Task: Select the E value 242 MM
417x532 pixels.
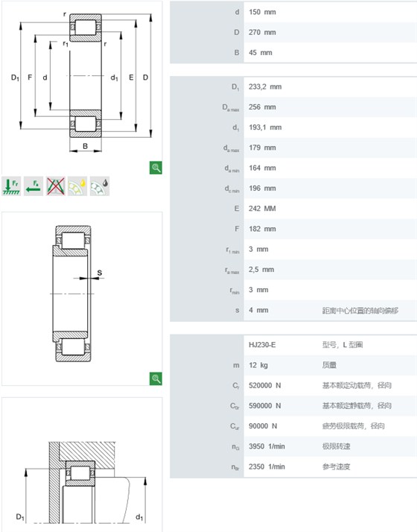Action: (262, 209)
